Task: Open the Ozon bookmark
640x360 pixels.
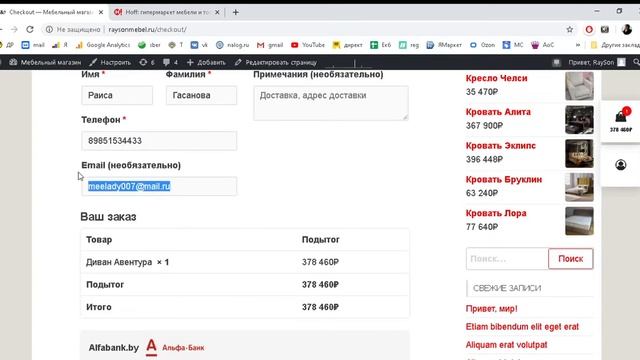Action: pos(482,45)
